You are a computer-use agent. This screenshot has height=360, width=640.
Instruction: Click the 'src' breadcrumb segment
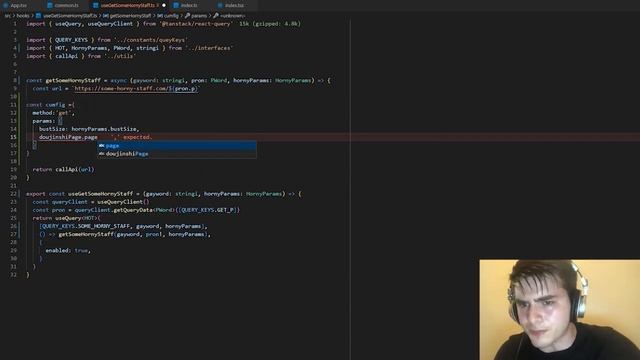[x=8, y=16]
